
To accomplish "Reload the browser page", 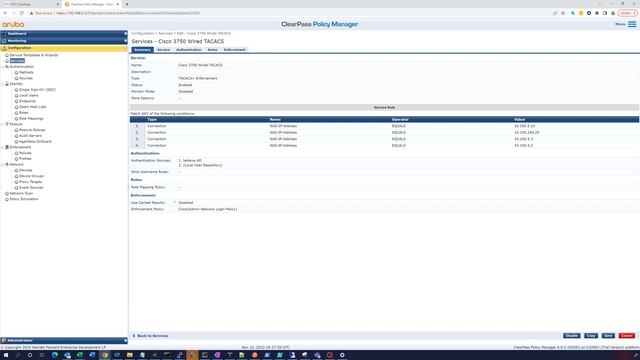I will [x=21, y=13].
